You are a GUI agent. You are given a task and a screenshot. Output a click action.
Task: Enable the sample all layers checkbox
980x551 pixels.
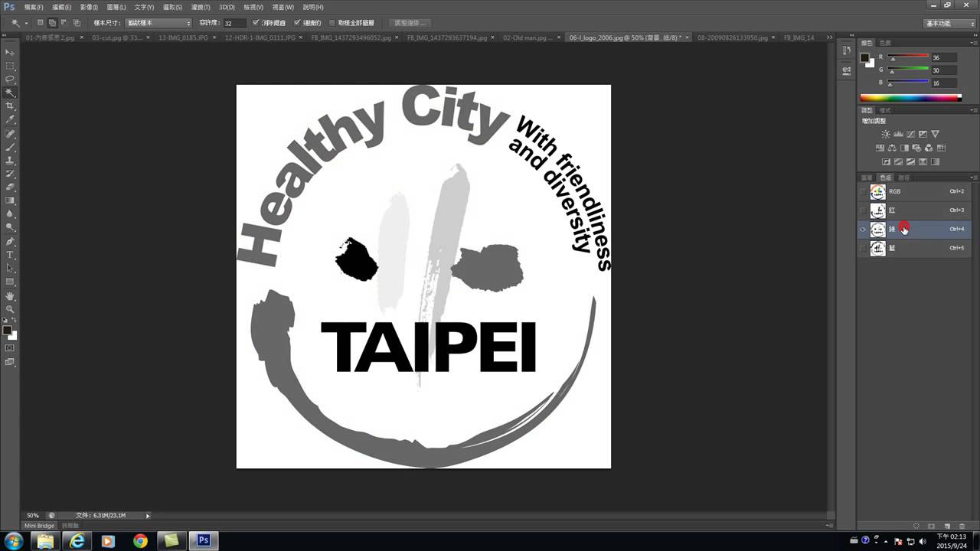coord(332,23)
